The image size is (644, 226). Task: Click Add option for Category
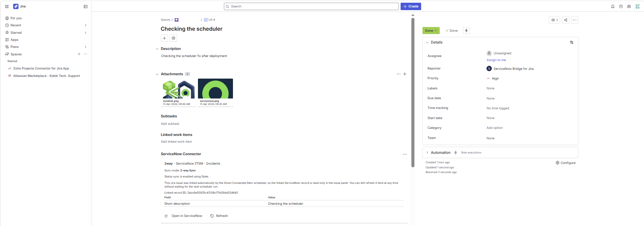[495, 128]
